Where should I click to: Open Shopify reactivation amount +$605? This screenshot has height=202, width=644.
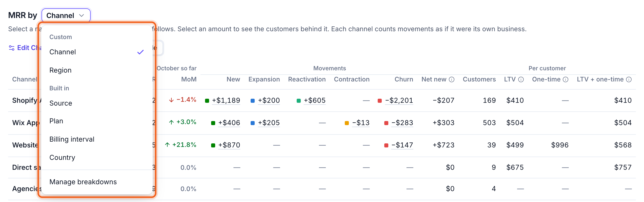[315, 100]
